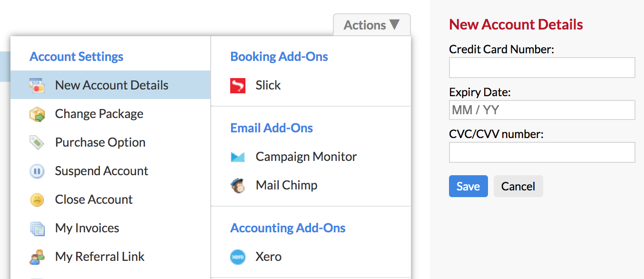Open the Suspend Account option
Image resolution: width=644 pixels, height=279 pixels.
110,171
